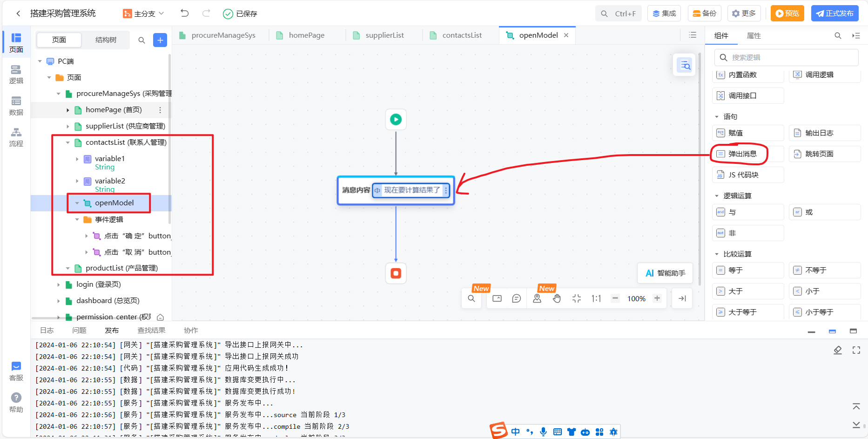This screenshot has width=868, height=439.
Task: Click the undo arrow icon
Action: click(185, 13)
